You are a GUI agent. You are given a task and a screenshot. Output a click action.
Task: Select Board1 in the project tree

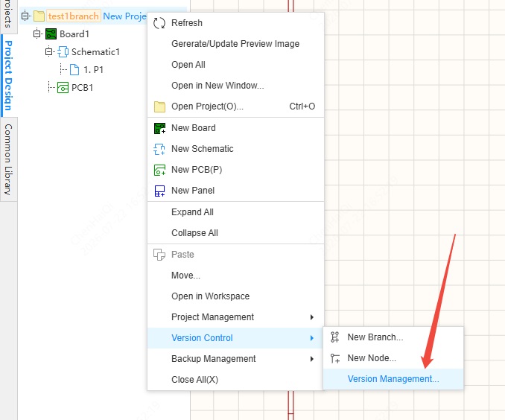click(x=74, y=34)
